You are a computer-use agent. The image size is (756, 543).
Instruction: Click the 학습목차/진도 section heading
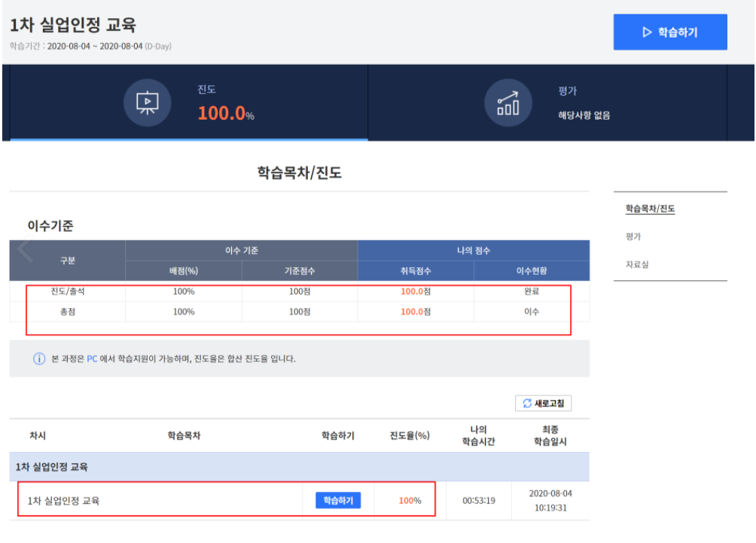300,172
